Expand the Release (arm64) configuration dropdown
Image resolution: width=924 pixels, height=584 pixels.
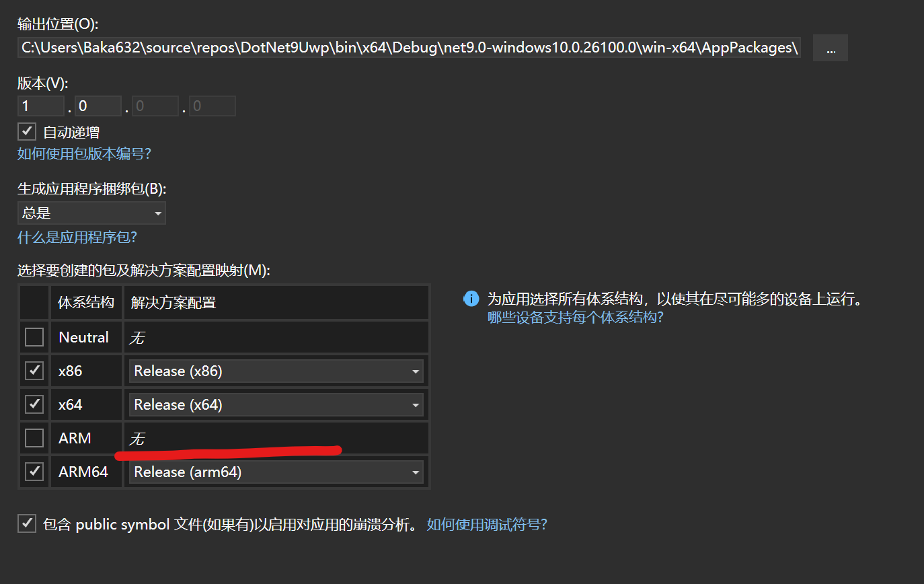coord(276,472)
